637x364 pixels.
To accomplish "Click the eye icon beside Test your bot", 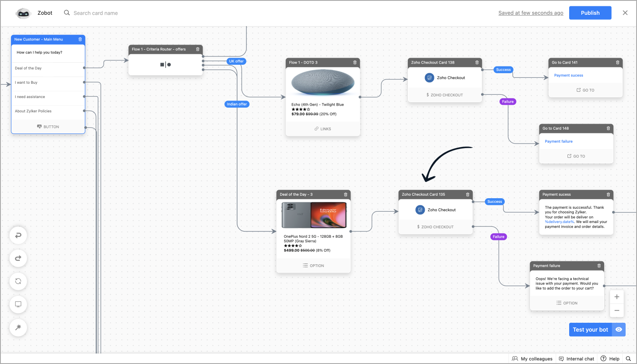I will [x=618, y=329].
